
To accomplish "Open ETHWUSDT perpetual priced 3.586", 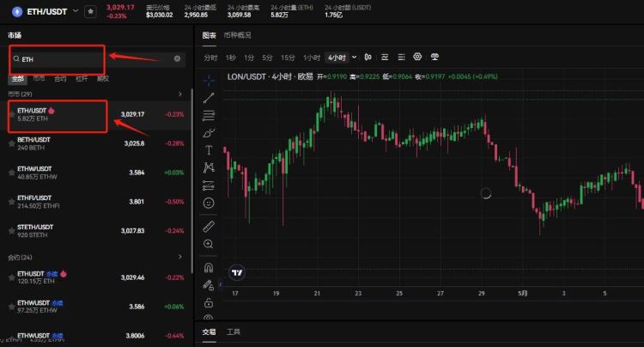I will click(96, 307).
